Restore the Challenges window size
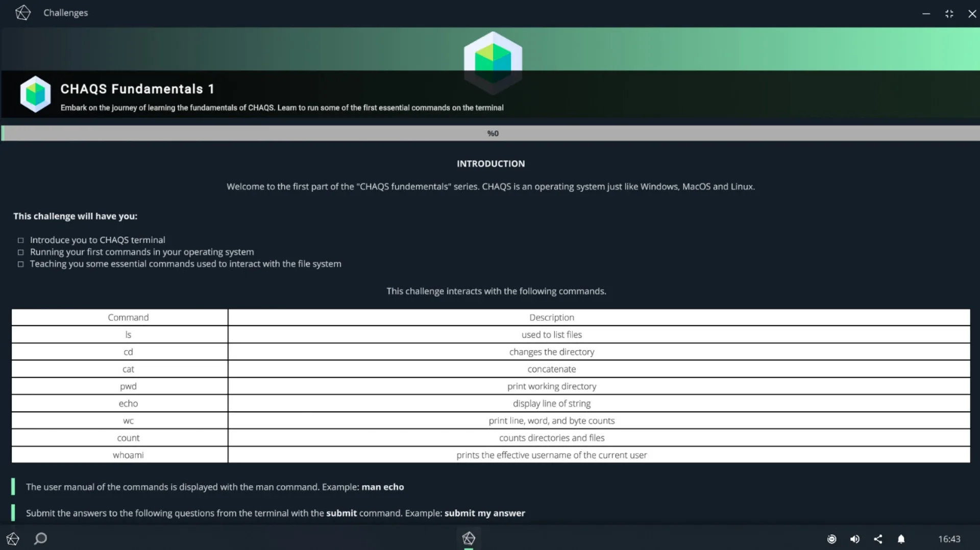The height and width of the screenshot is (550, 980). pos(949,14)
